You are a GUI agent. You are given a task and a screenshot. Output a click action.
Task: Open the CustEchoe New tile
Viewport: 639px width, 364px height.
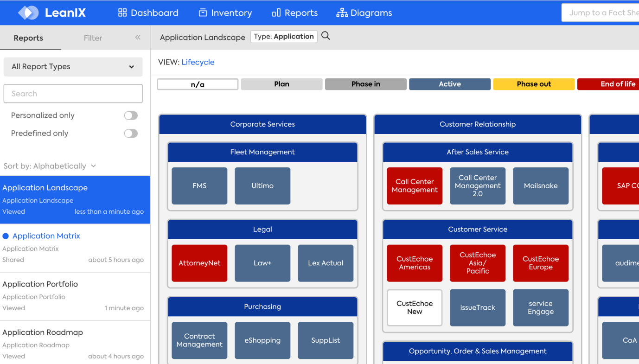[x=415, y=308]
